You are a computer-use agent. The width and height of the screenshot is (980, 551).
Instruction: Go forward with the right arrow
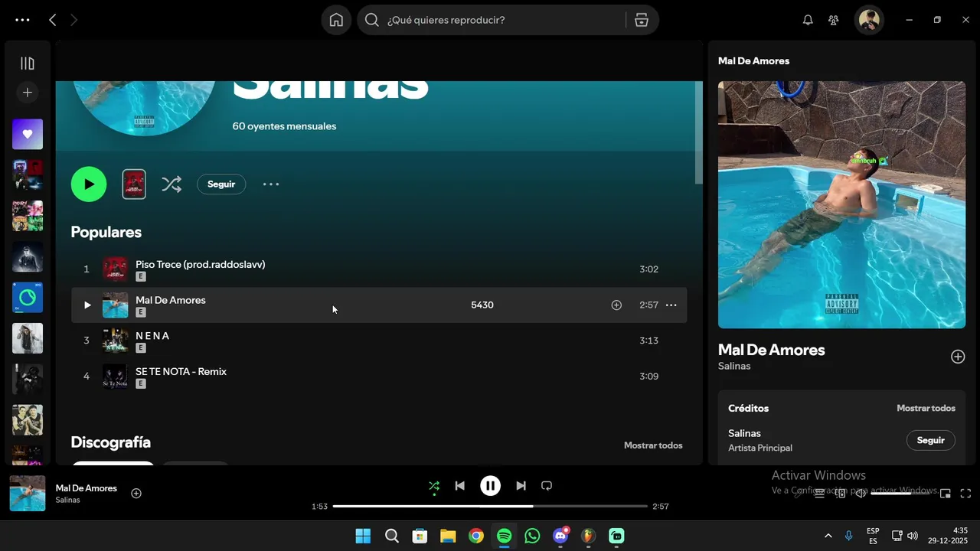pos(73,21)
